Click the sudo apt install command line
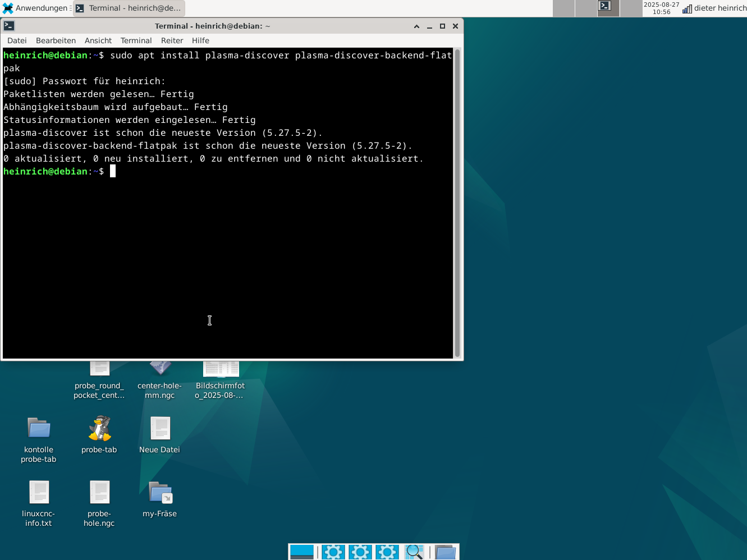747x560 pixels. (x=227, y=61)
